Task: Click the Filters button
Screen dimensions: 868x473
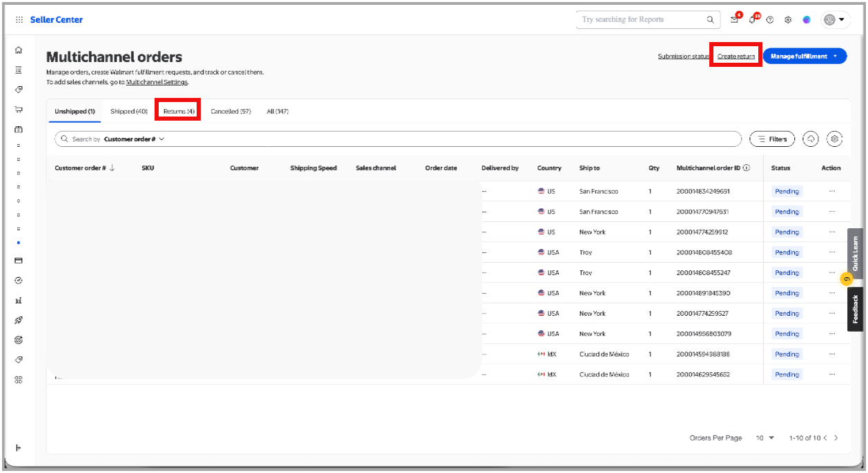Action: [x=772, y=139]
